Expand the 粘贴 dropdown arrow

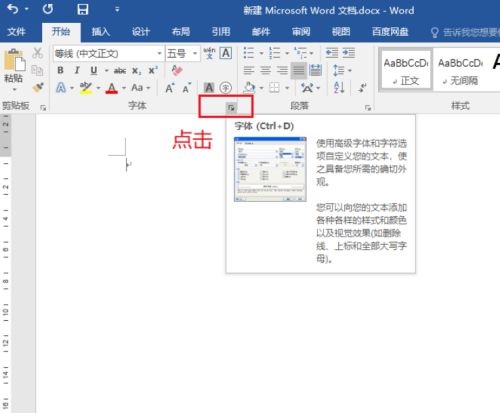click(14, 89)
